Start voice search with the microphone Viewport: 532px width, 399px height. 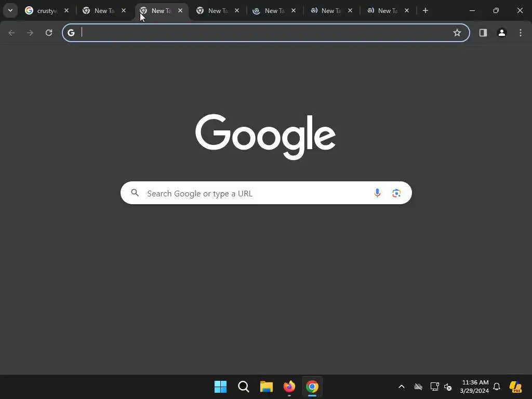pyautogui.click(x=377, y=193)
